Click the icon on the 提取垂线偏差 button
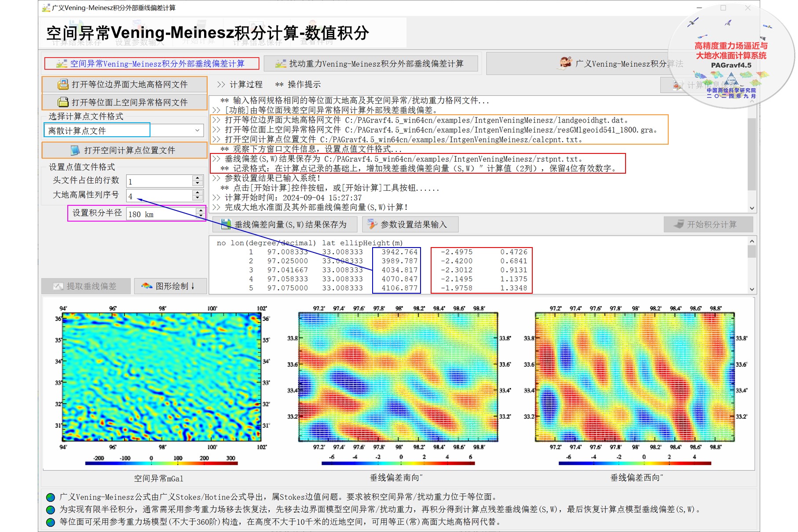This screenshot has height=532, width=798. (x=58, y=286)
